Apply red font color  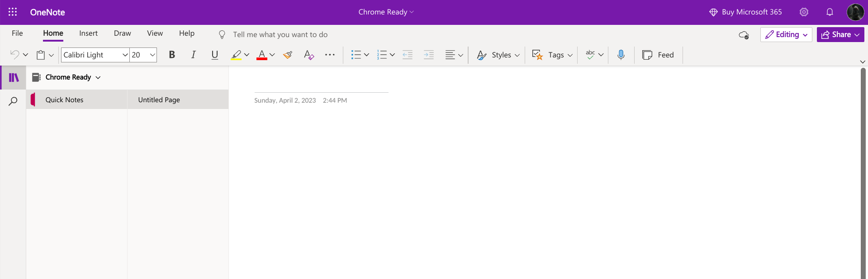[262, 55]
